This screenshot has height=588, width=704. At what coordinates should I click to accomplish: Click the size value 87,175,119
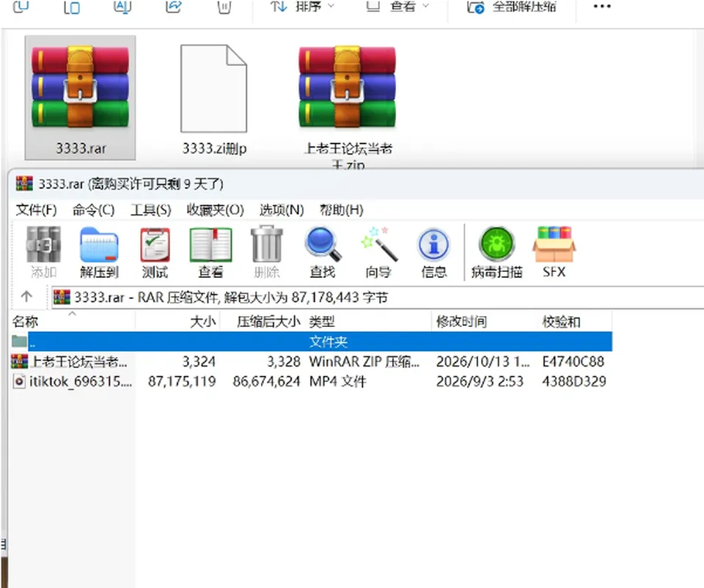pos(182,381)
